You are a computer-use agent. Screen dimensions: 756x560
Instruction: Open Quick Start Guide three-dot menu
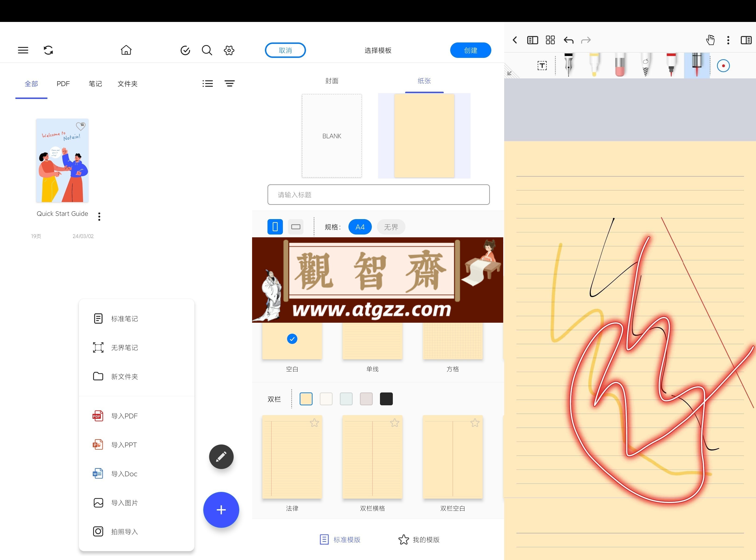tap(99, 217)
